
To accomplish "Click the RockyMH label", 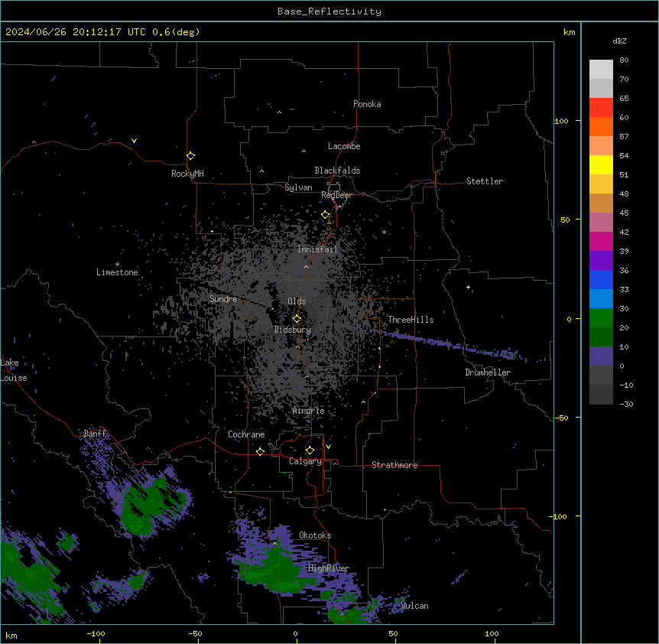I will coord(187,174).
